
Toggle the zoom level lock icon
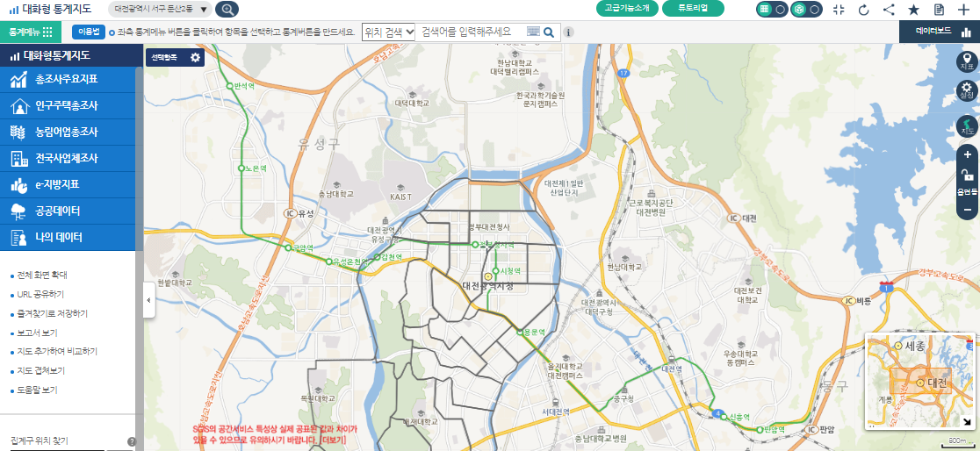pyautogui.click(x=967, y=175)
